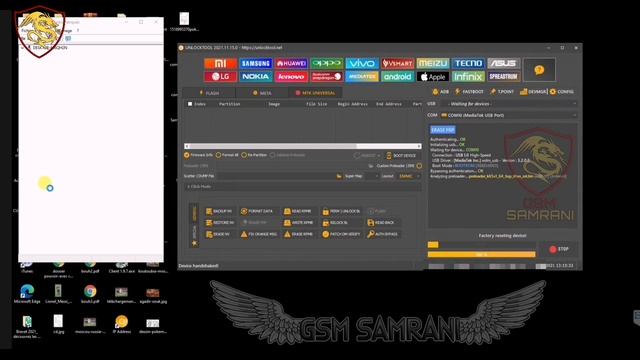Switch to the META tab
The image size is (640, 360).
tap(262, 93)
